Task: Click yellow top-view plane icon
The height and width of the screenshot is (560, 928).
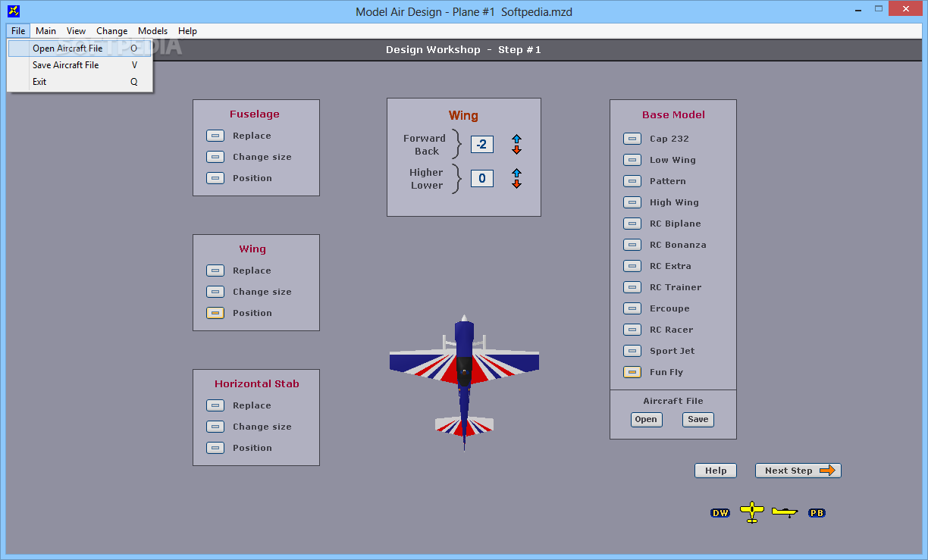Action: [752, 512]
